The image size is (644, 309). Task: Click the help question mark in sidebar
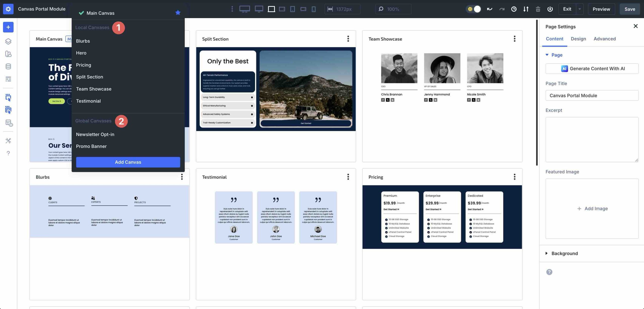[x=8, y=153]
